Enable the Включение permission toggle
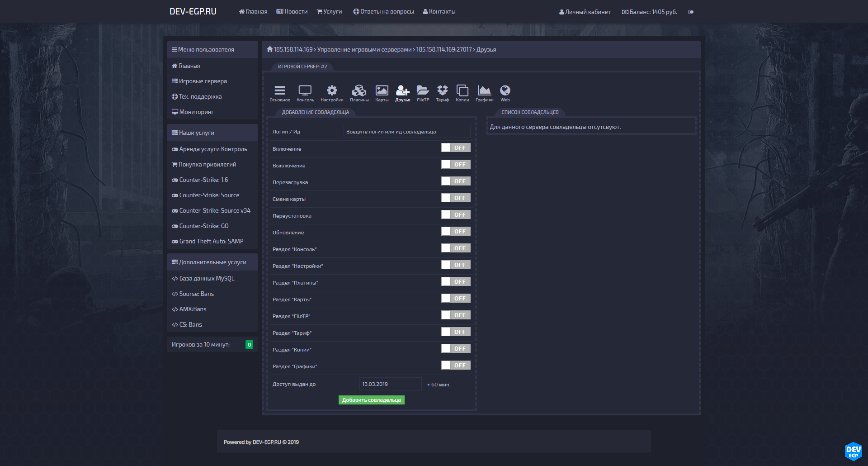Screen dimensions: 868x466 [456, 148]
